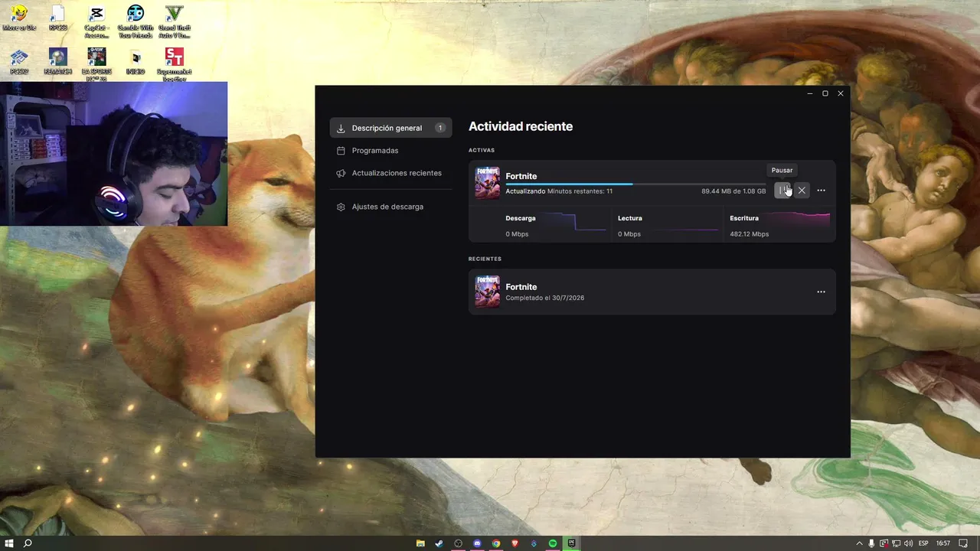Viewport: 980px width, 551px height.
Task: Click the CapCut desktop shortcut
Action: pyautogui.click(x=96, y=21)
